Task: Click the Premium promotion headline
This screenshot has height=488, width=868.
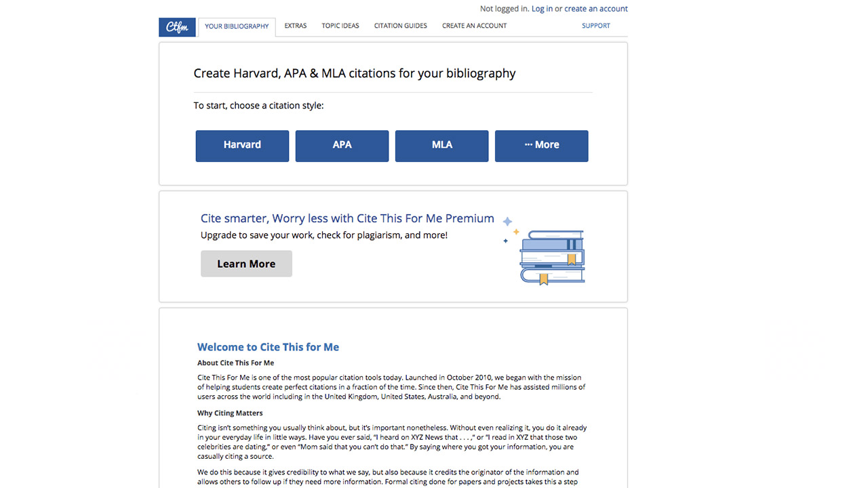Action: [347, 218]
